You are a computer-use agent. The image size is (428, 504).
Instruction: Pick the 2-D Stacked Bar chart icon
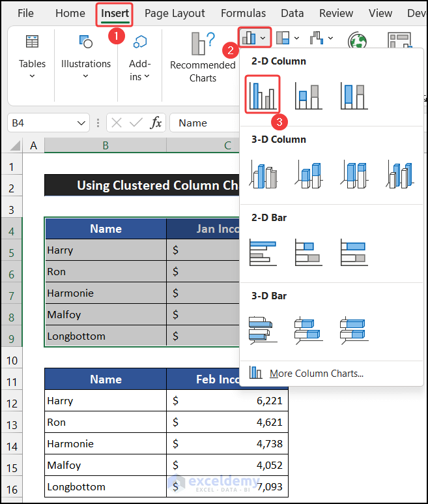pyautogui.click(x=309, y=252)
